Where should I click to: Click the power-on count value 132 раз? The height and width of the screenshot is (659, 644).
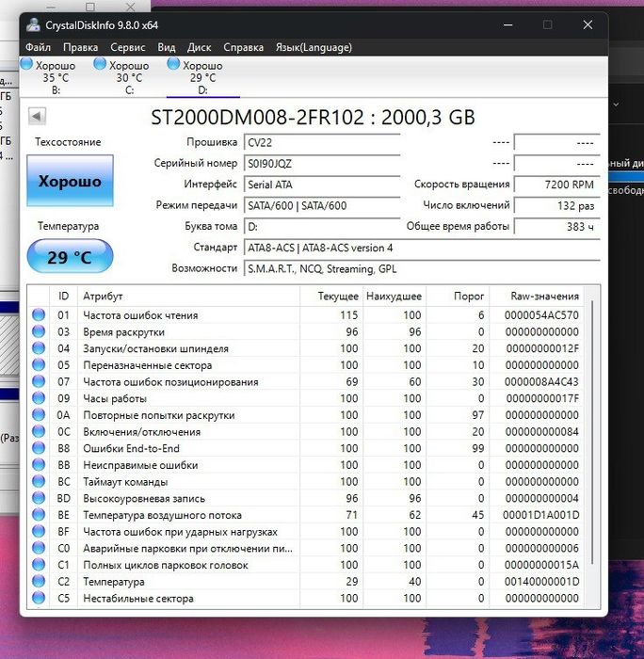pyautogui.click(x=557, y=205)
